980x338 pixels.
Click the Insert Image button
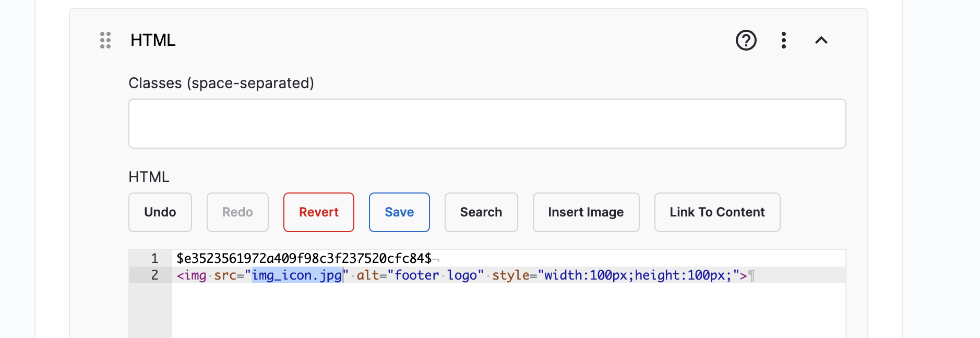pos(585,212)
